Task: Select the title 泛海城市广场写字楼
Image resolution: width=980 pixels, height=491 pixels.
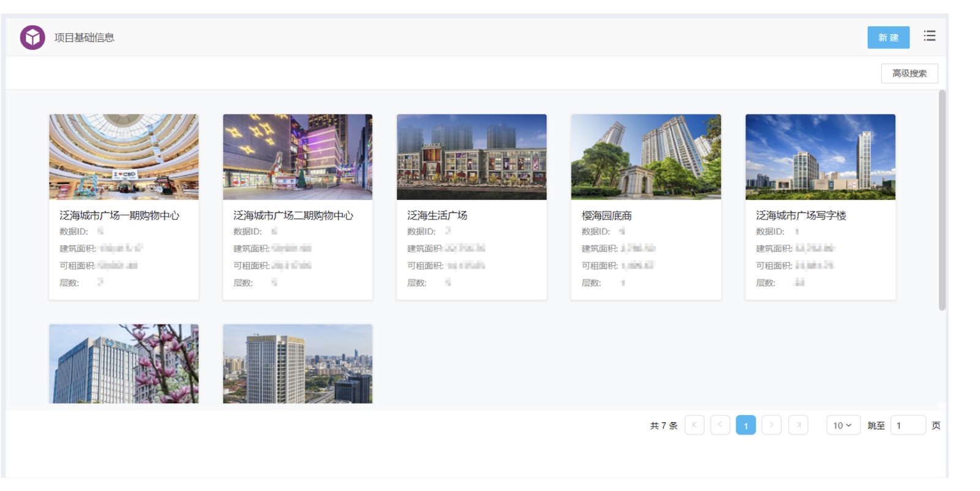Action: click(801, 216)
